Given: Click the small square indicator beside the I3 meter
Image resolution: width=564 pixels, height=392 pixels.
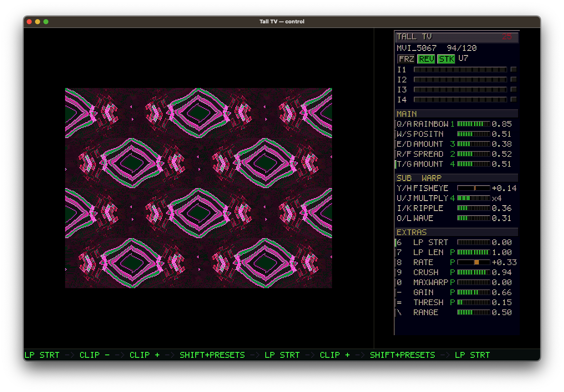Looking at the screenshot, I should [514, 90].
